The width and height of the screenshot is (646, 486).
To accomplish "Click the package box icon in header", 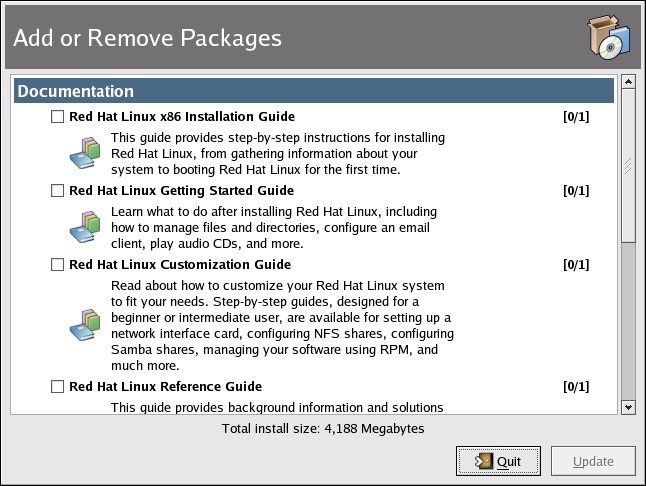I will coord(607,38).
